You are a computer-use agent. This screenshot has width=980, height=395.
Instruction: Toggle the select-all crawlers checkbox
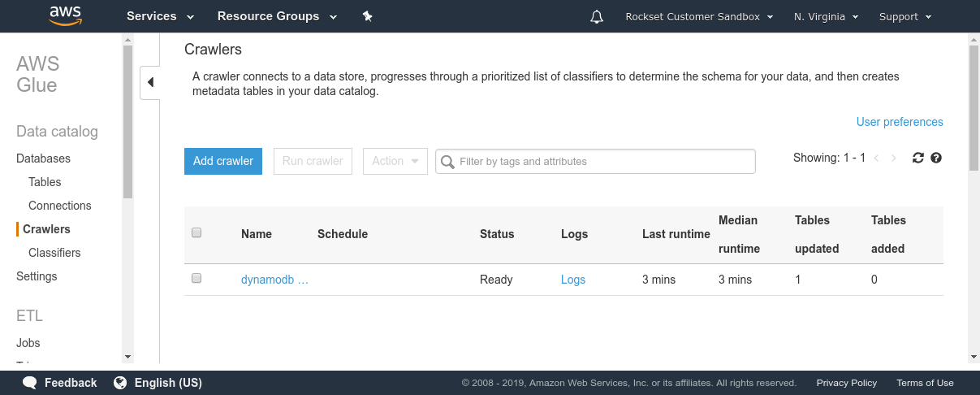point(196,233)
